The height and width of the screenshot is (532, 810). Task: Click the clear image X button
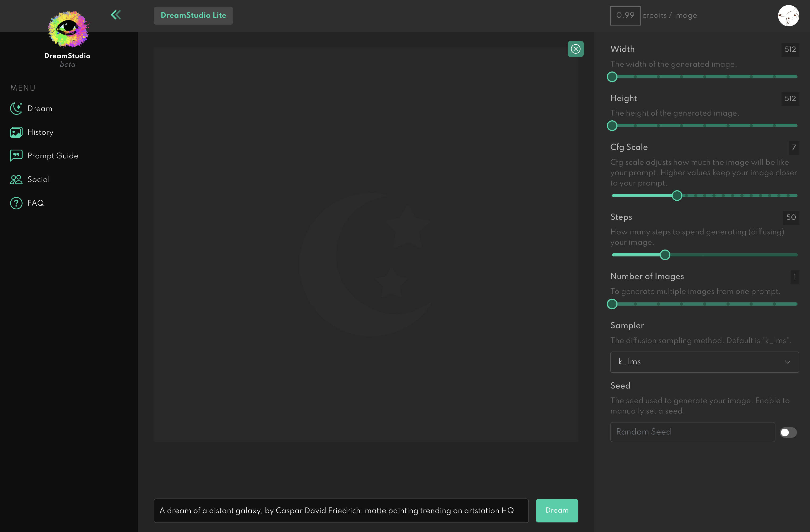coord(576,48)
